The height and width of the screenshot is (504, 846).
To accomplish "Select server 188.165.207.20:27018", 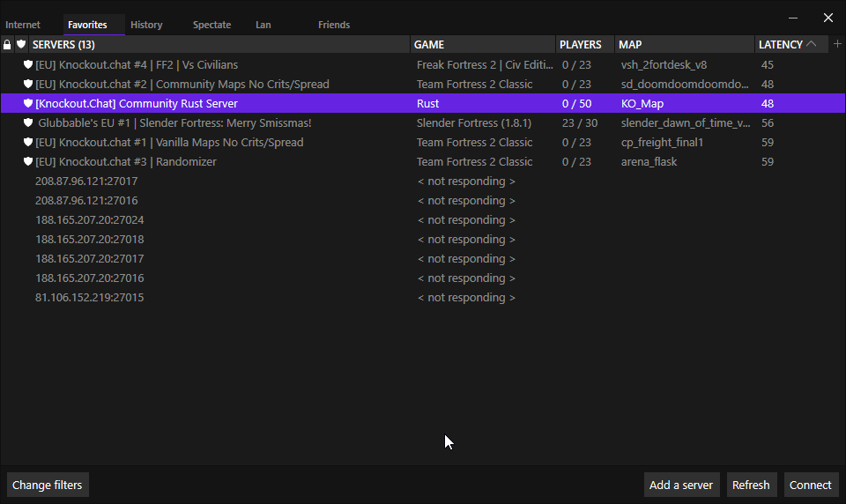I will pyautogui.click(x=423, y=240).
